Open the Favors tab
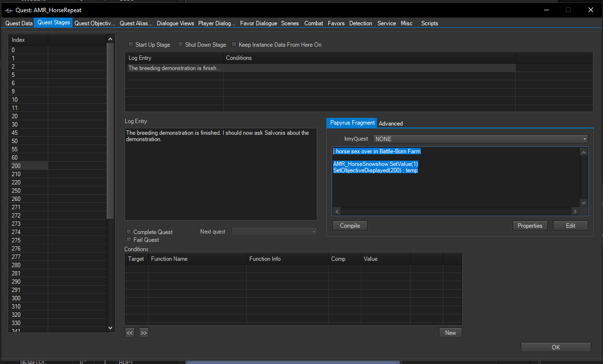Screen dimensions: 603x364 (x=336, y=23)
